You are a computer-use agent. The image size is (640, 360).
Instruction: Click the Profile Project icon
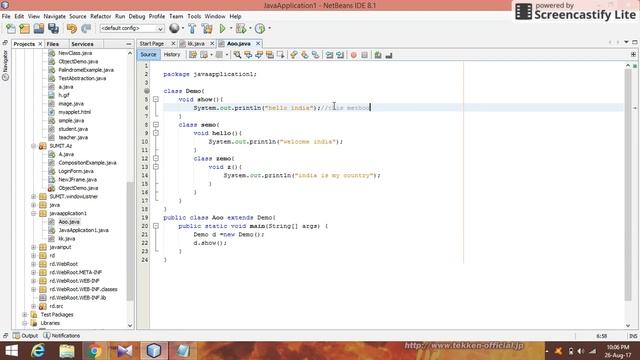click(x=260, y=29)
